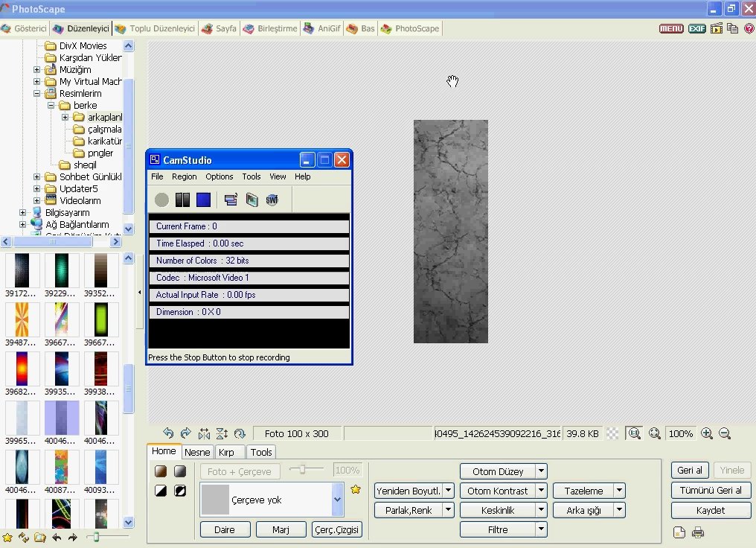
Task: Click the left arrow below the thumbnails
Action: pos(57,537)
